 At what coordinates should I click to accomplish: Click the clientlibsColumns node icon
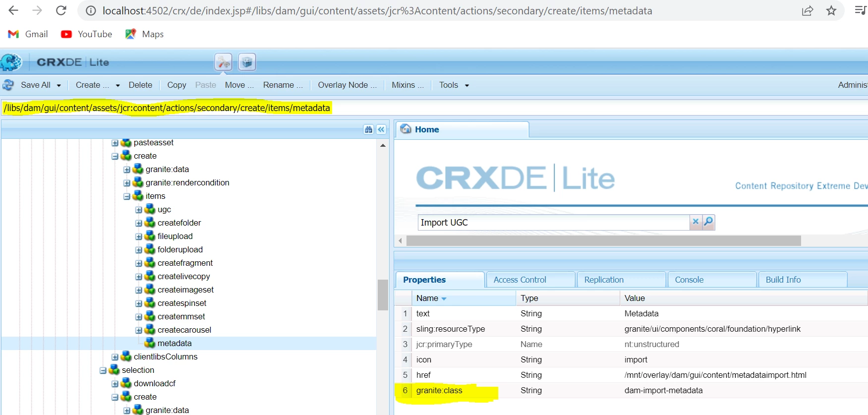(x=126, y=356)
